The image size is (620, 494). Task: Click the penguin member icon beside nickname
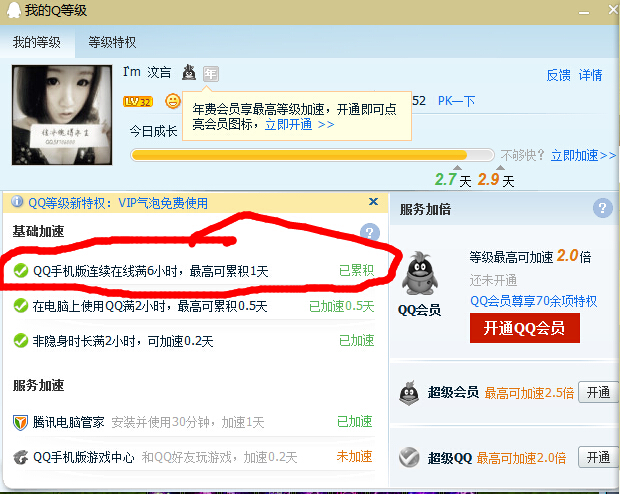pyautogui.click(x=189, y=73)
